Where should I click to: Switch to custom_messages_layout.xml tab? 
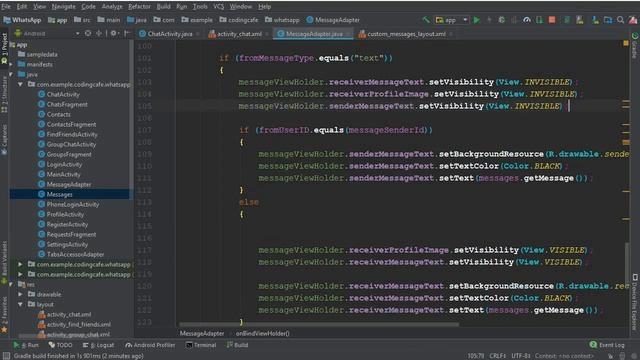406,34
